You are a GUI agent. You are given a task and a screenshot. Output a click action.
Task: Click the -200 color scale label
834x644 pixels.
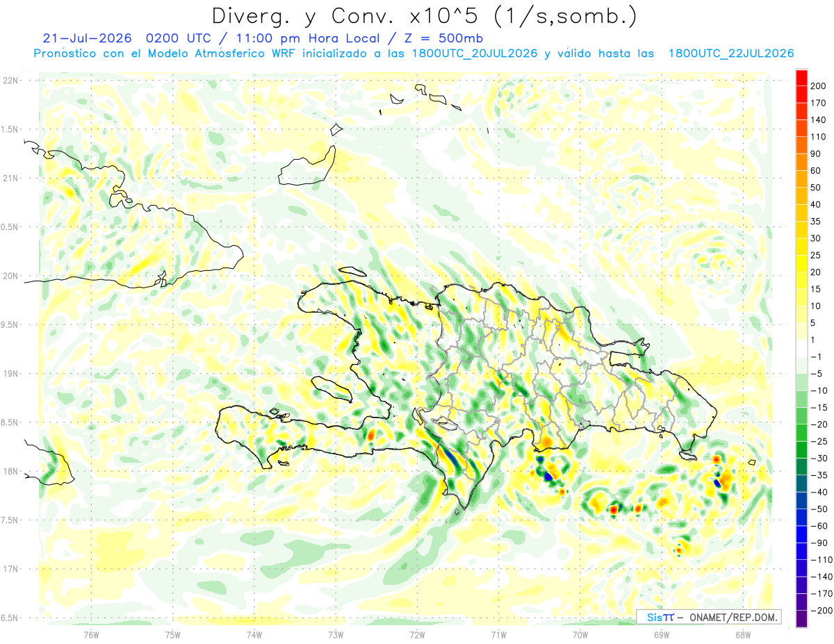822,610
